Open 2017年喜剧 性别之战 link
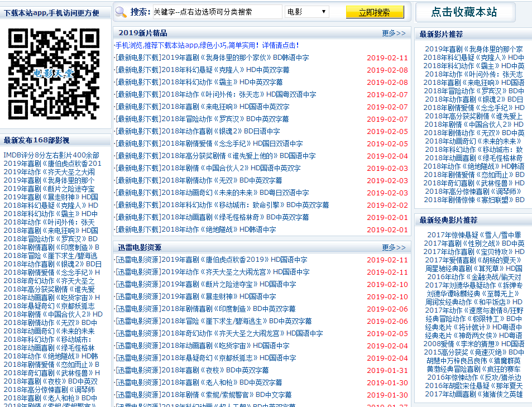Image resolution: width=532 pixels, height=407 pixels. pos(474,243)
